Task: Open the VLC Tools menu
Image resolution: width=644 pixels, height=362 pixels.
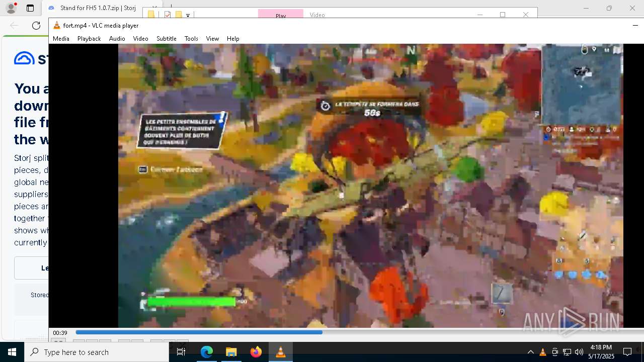Action: point(191,39)
